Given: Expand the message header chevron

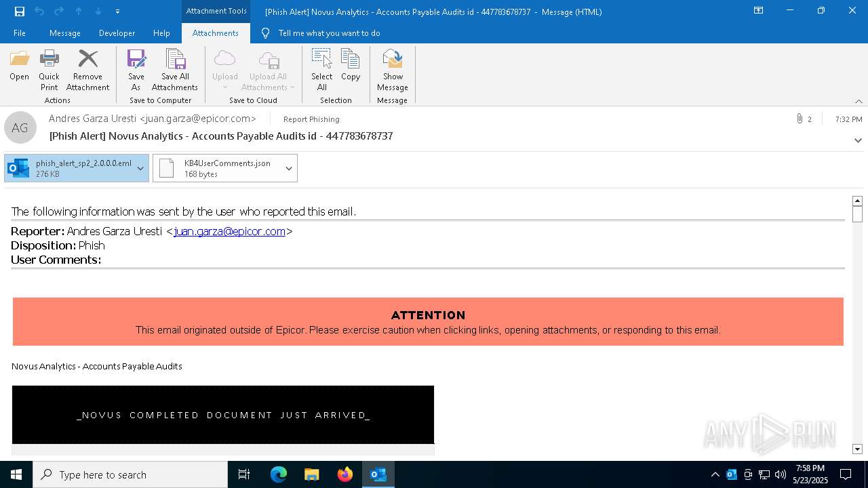Looking at the screenshot, I should 858,140.
